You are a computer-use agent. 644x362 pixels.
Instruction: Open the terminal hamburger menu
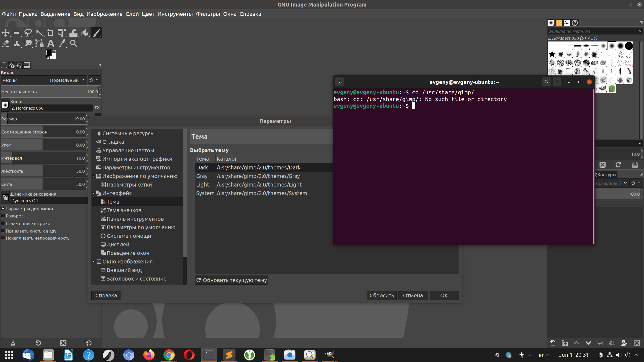pos(557,82)
